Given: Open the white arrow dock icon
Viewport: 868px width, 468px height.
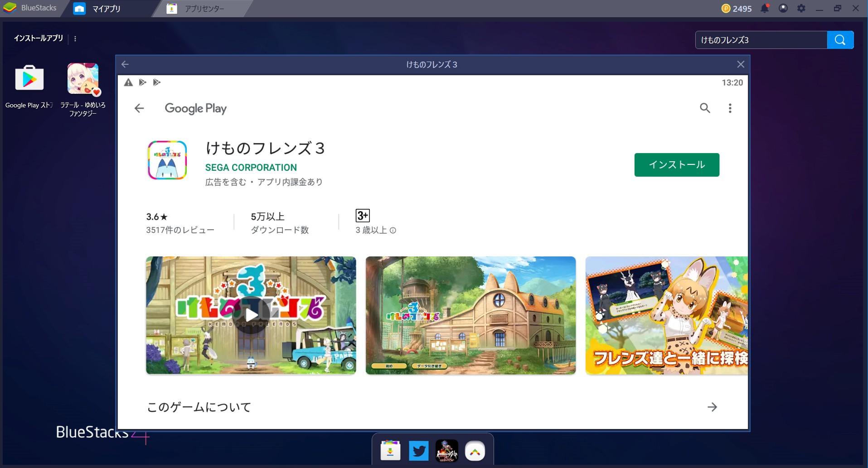Looking at the screenshot, I should click(475, 451).
